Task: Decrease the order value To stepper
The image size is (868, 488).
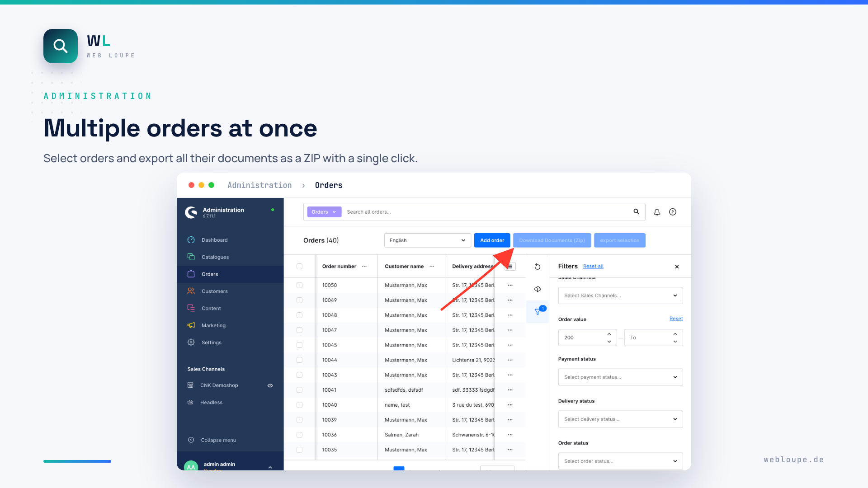Action: point(675,342)
